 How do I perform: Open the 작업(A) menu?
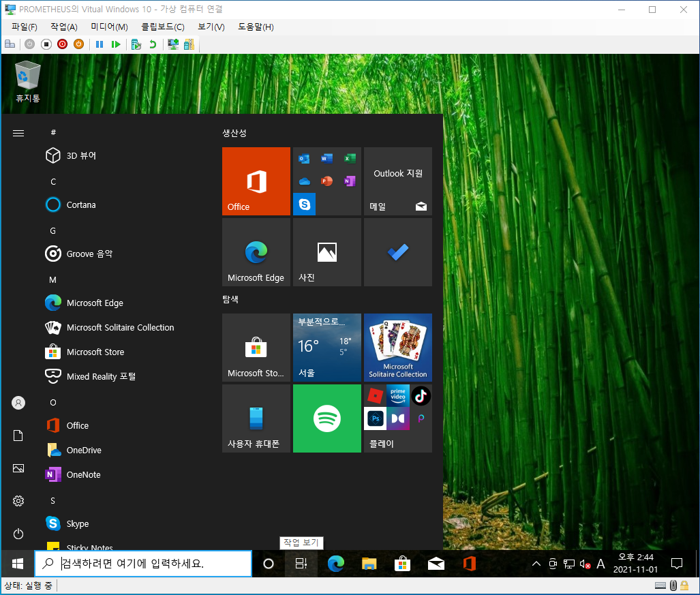(64, 27)
